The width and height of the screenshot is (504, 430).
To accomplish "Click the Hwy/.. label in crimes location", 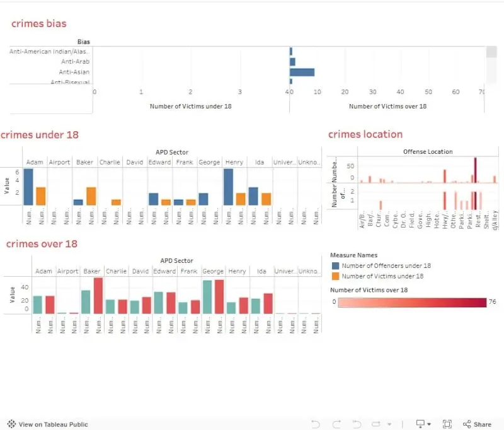I will 445,220.
